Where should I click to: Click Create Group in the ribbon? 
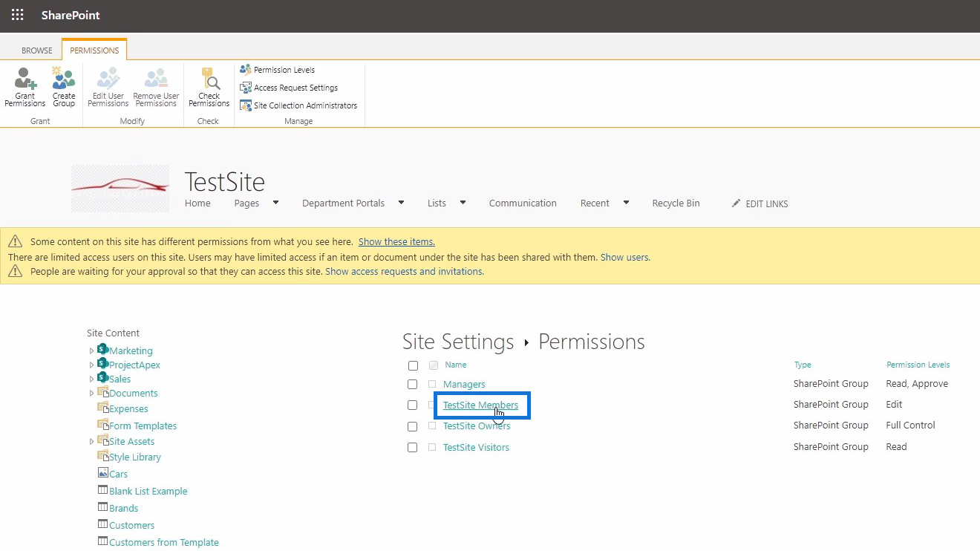(x=64, y=88)
